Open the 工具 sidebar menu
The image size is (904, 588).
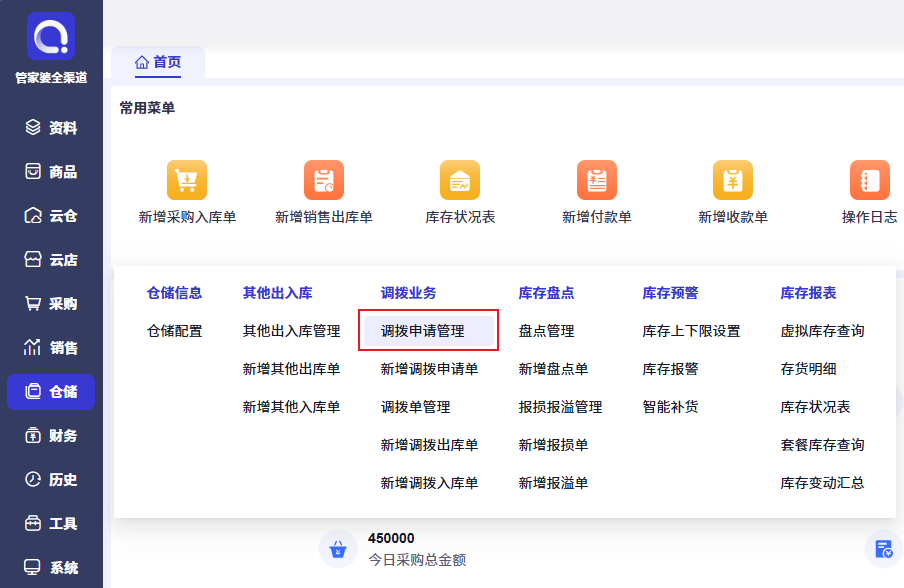point(51,523)
